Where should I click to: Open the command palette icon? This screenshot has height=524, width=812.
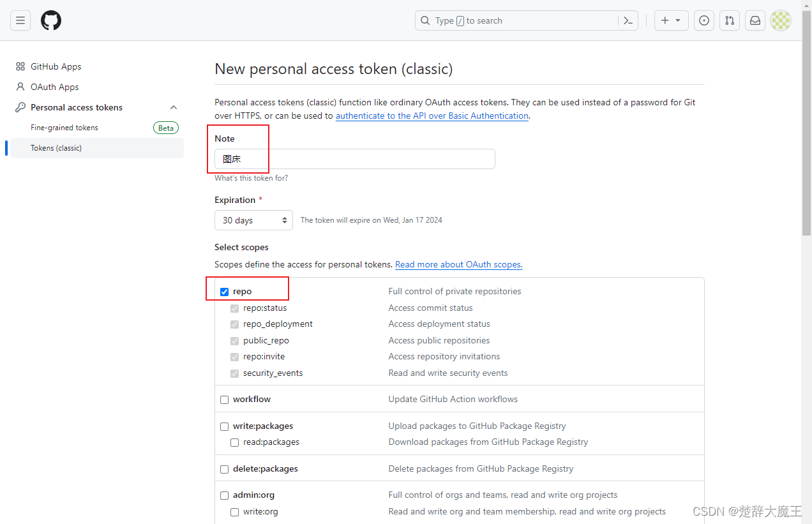628,20
